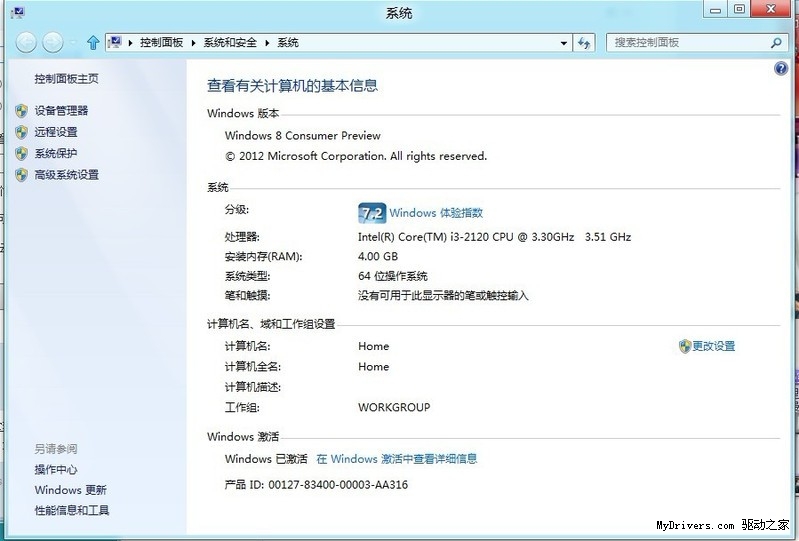Screen dimensions: 799x541
Task: Click the magnifier search icon
Action: pyautogui.click(x=777, y=43)
